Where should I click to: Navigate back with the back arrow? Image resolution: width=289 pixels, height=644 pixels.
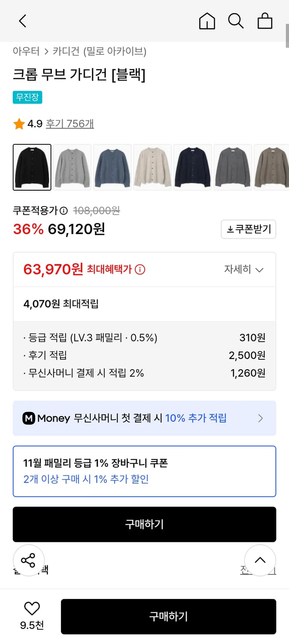22,21
